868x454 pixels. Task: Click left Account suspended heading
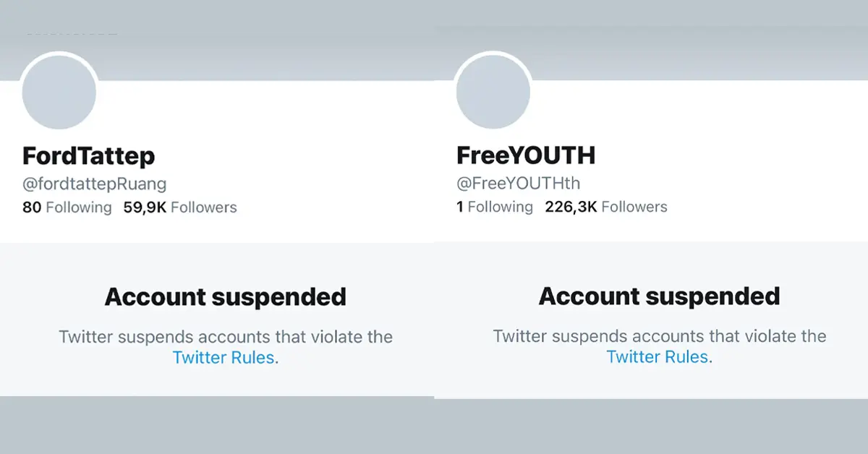point(225,296)
